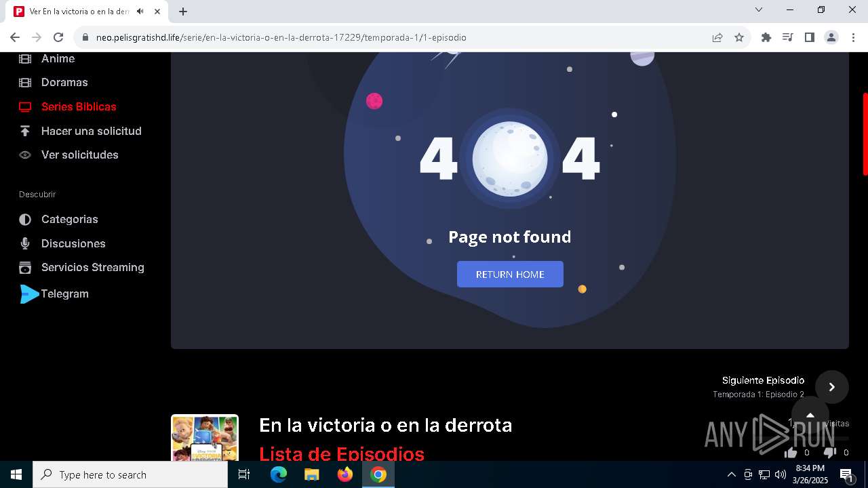Select Series Biblicas in sidebar
The height and width of the screenshot is (488, 868).
(x=79, y=106)
